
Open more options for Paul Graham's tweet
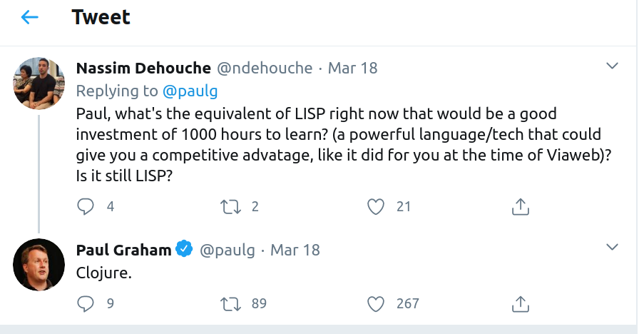611,248
